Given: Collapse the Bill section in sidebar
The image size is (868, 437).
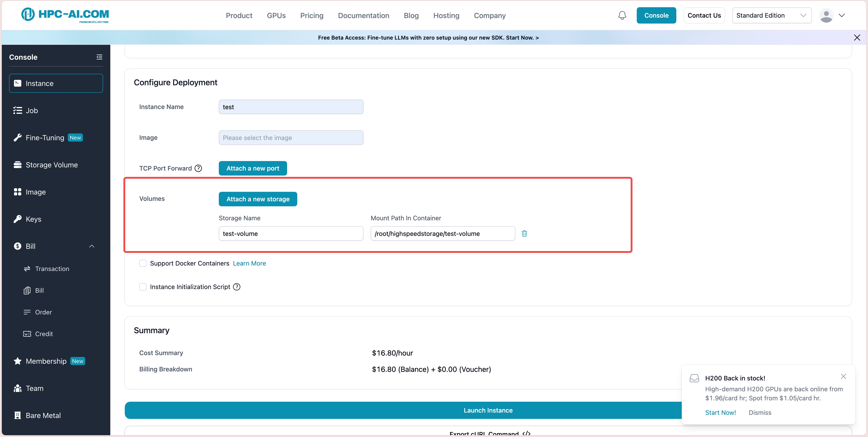Looking at the screenshot, I should coord(92,246).
